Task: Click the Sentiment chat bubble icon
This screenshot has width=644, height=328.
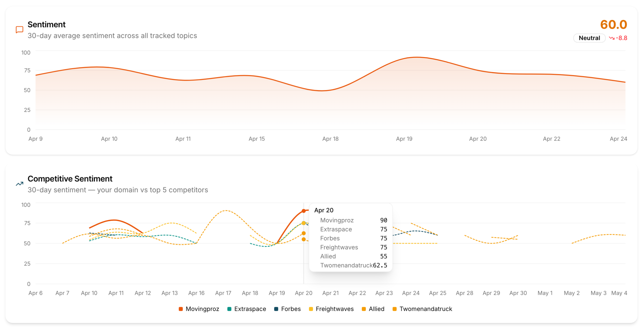Action: coord(19,30)
